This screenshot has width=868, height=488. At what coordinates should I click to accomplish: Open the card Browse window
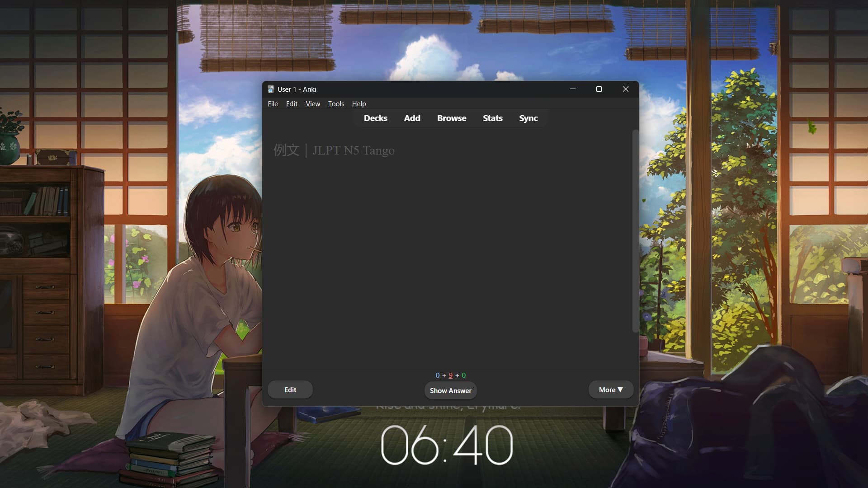451,118
